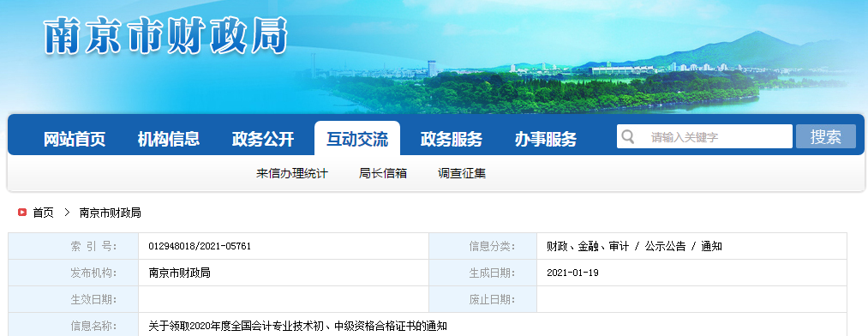Go to 政务公开 section
The height and width of the screenshot is (336, 868).
pos(263,139)
